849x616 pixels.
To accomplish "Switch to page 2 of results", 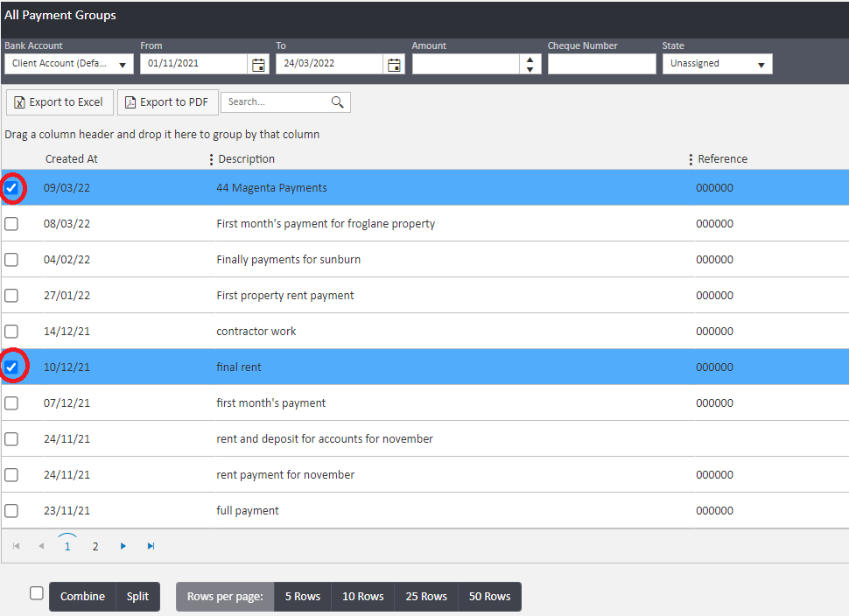I will click(x=95, y=546).
